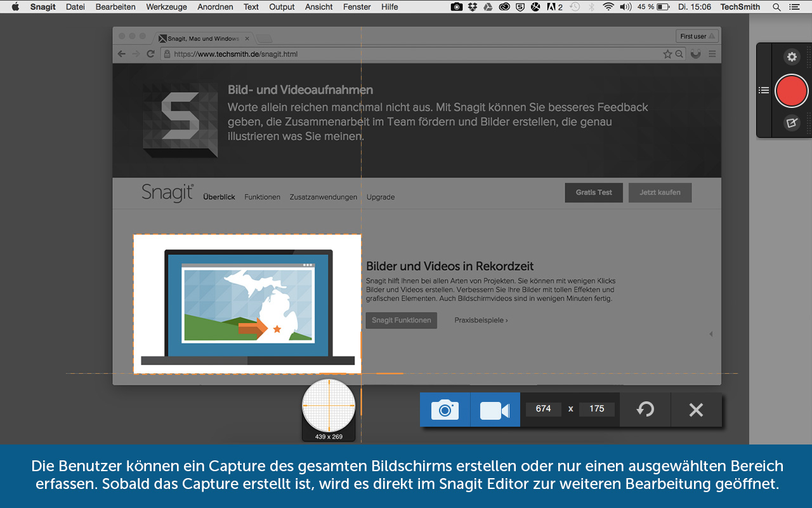This screenshot has height=508, width=812.
Task: Go back in the browser window
Action: (122, 54)
